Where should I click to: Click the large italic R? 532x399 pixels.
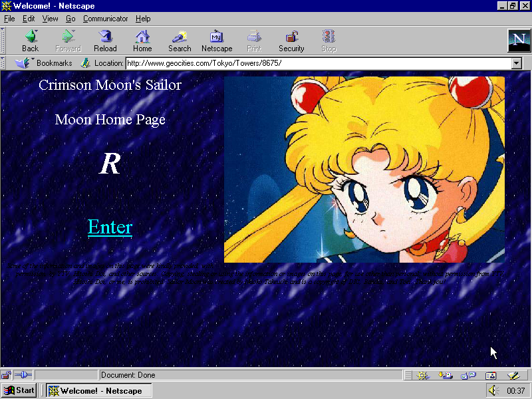tap(110, 164)
